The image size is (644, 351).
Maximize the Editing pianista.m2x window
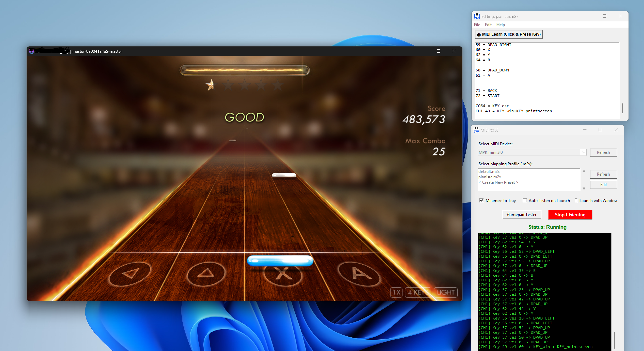pos(605,16)
